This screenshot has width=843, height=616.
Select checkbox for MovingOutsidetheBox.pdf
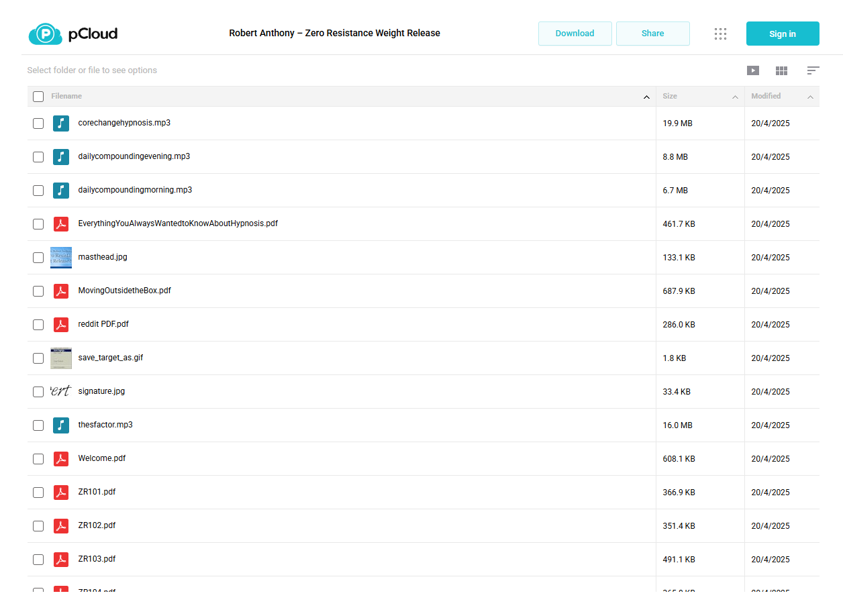click(x=38, y=291)
